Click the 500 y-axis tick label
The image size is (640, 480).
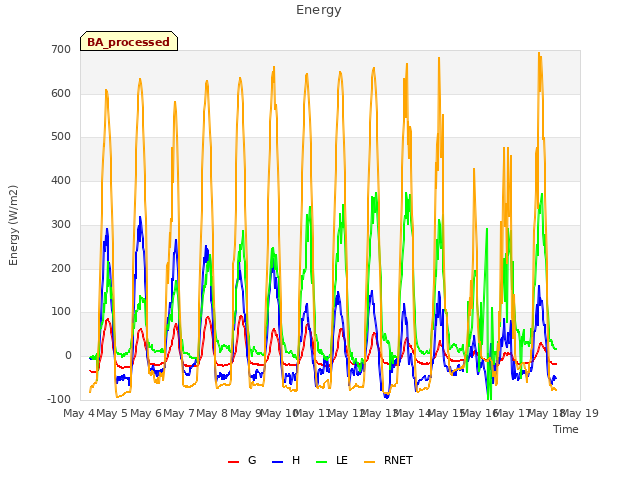pos(61,137)
